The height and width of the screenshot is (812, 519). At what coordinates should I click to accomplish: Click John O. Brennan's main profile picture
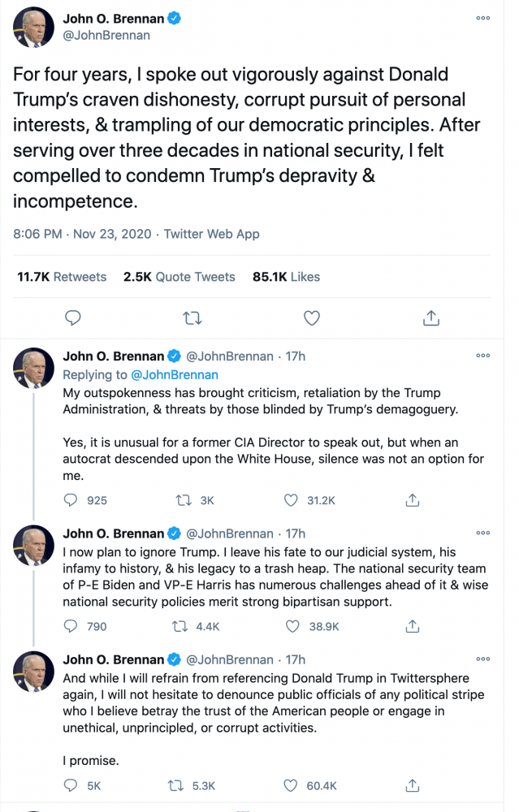click(33, 28)
